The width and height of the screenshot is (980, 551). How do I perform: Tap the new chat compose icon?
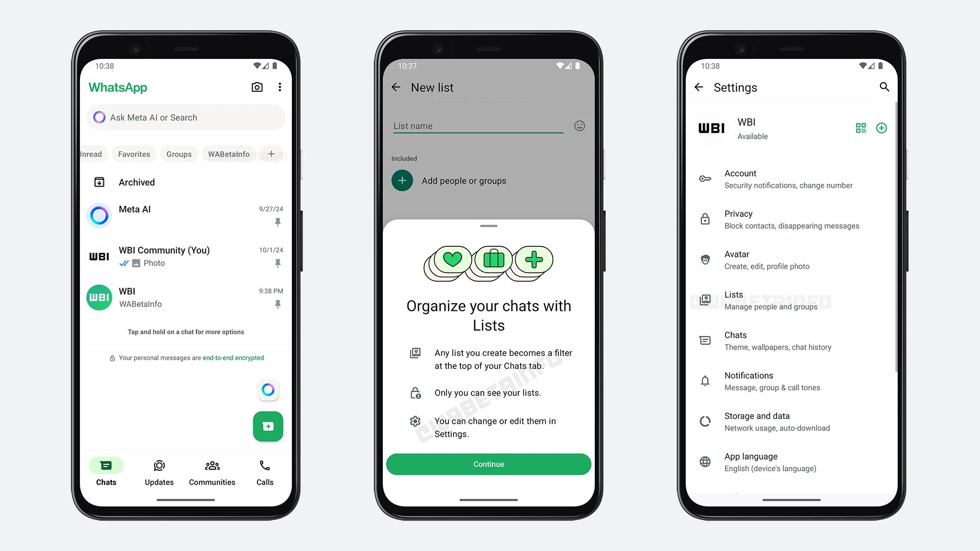point(267,426)
